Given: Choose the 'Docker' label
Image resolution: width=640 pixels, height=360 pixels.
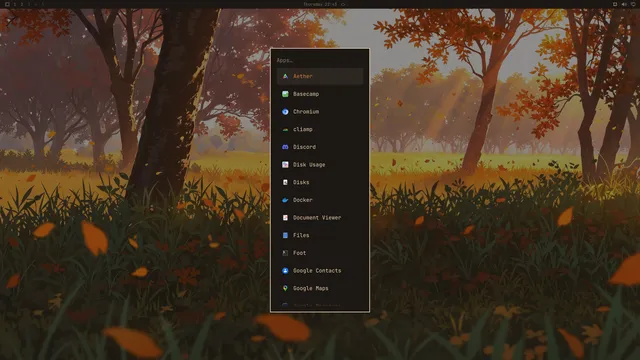Looking at the screenshot, I should coord(303,200).
